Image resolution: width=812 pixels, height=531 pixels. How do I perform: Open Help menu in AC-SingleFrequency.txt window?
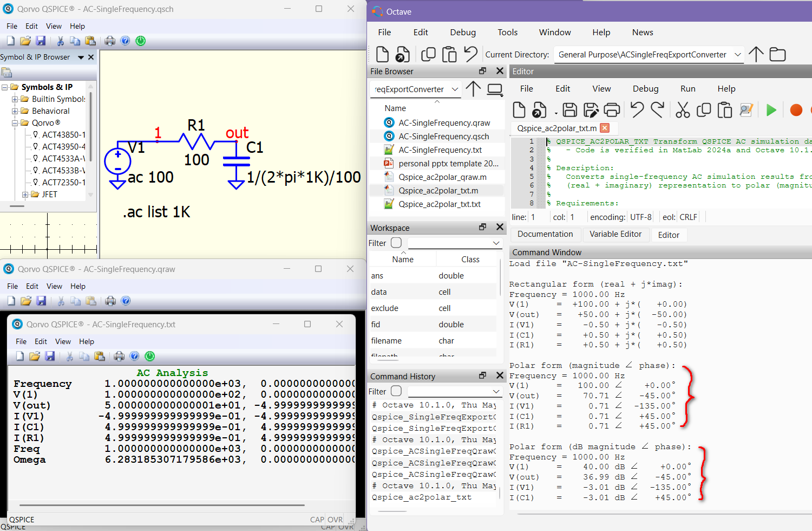[87, 341]
